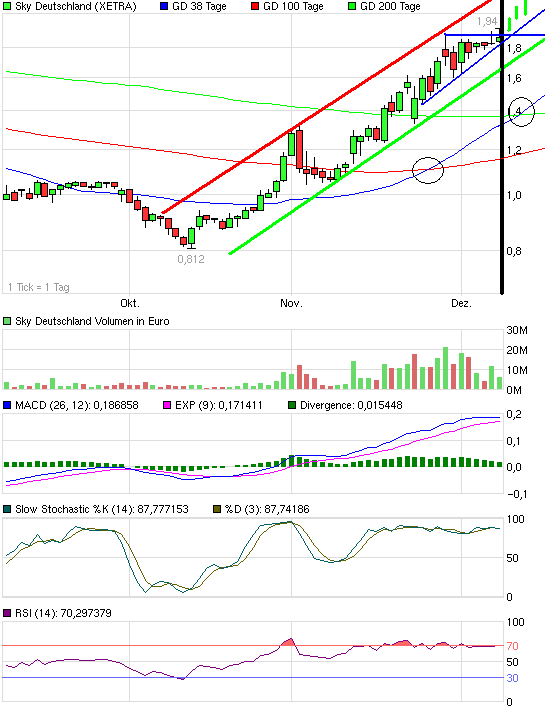Click the Slow Stochastic %K value 87,777153
Image resolution: width=545 pixels, height=710 pixels.
coord(163,509)
